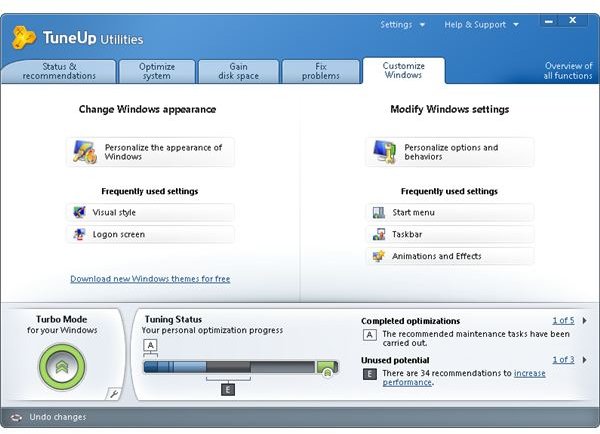Screen dimensions: 600x434
Task: Click the Undo changes arrows icon
Action: tap(16, 417)
